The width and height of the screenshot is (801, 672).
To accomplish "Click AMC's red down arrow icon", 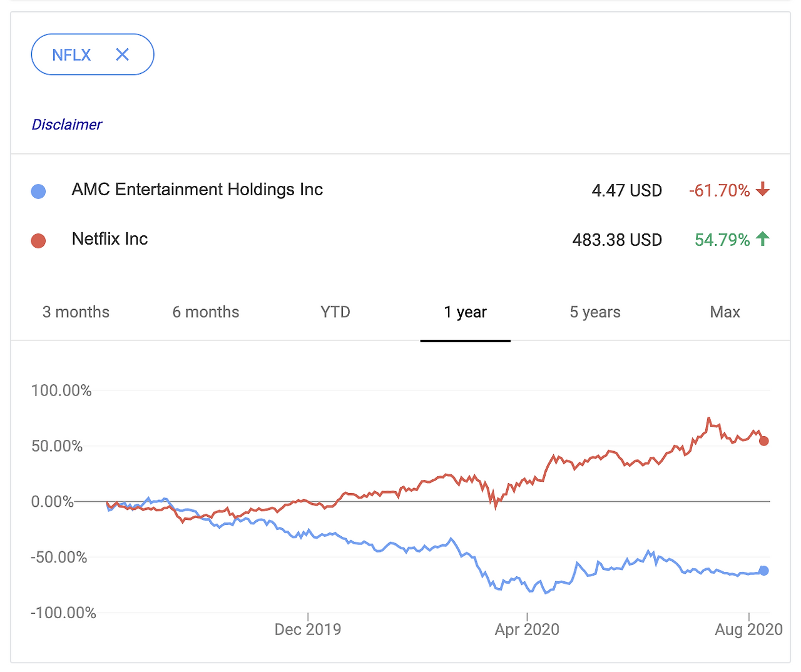I will pos(762,189).
